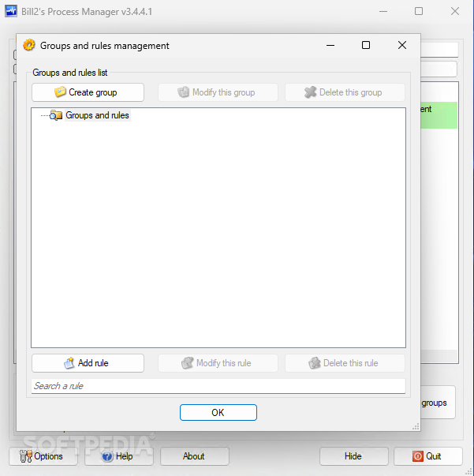Screen dimensions: 474x476
Task: Click the red power icon on Quit
Action: [417, 456]
